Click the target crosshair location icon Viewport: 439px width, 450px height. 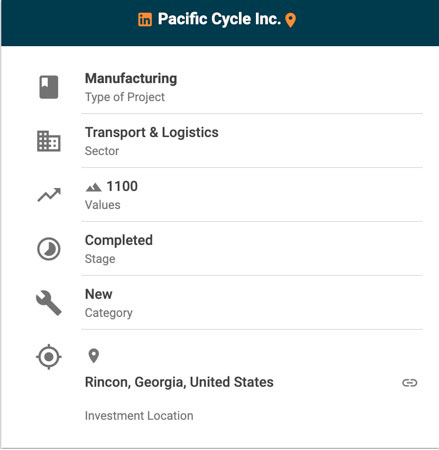(x=49, y=357)
